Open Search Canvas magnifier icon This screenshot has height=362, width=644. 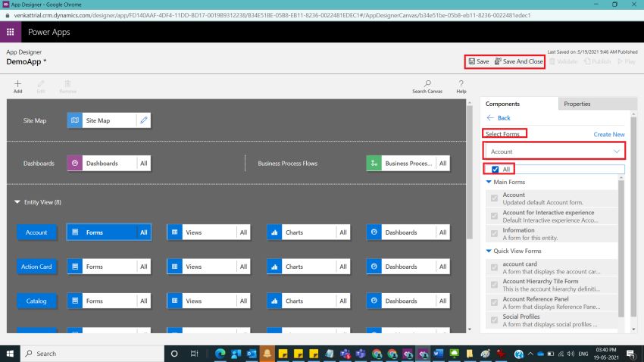[427, 83]
